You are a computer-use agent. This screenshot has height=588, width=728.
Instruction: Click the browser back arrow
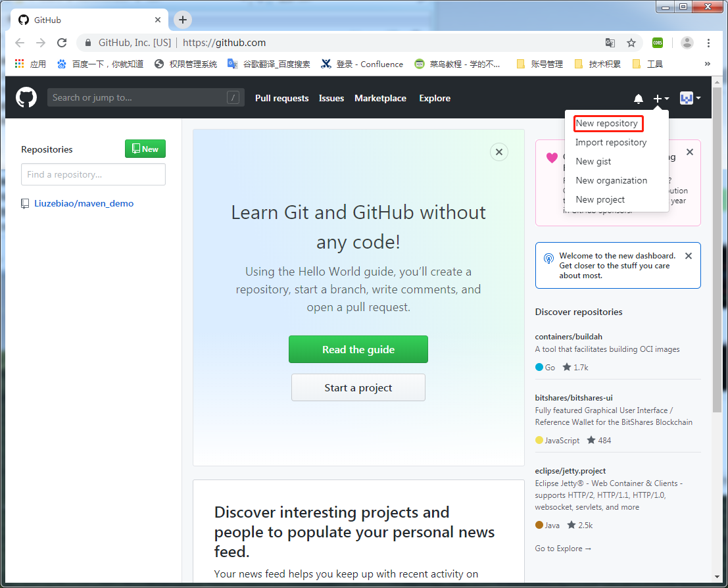click(x=20, y=43)
